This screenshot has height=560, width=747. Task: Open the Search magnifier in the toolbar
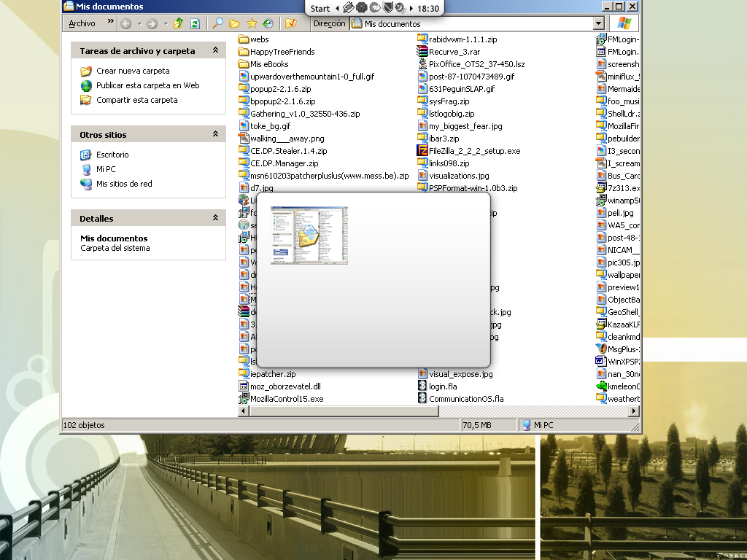[217, 23]
